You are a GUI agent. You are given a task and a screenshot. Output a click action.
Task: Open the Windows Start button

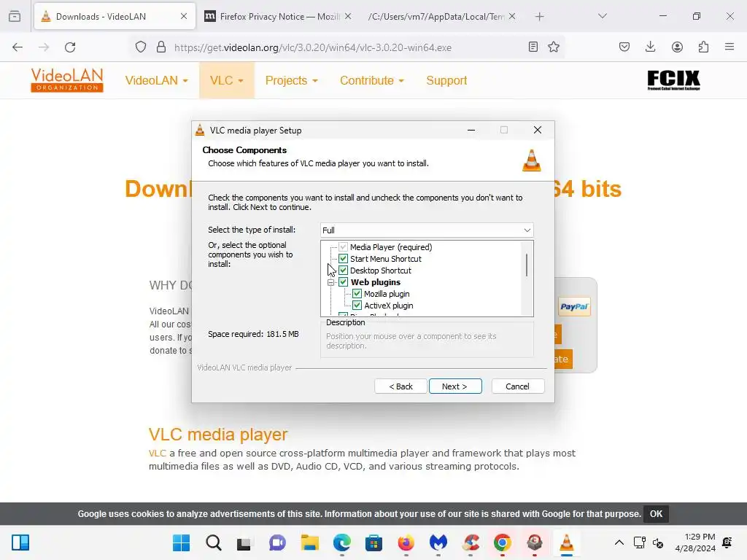(181, 542)
